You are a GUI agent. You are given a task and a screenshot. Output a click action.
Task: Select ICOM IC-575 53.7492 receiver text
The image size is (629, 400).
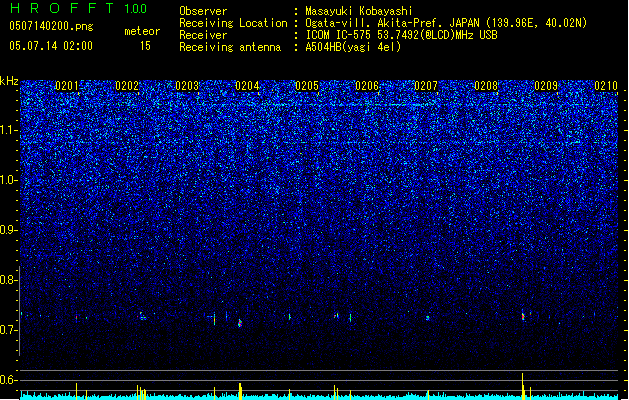[401, 35]
